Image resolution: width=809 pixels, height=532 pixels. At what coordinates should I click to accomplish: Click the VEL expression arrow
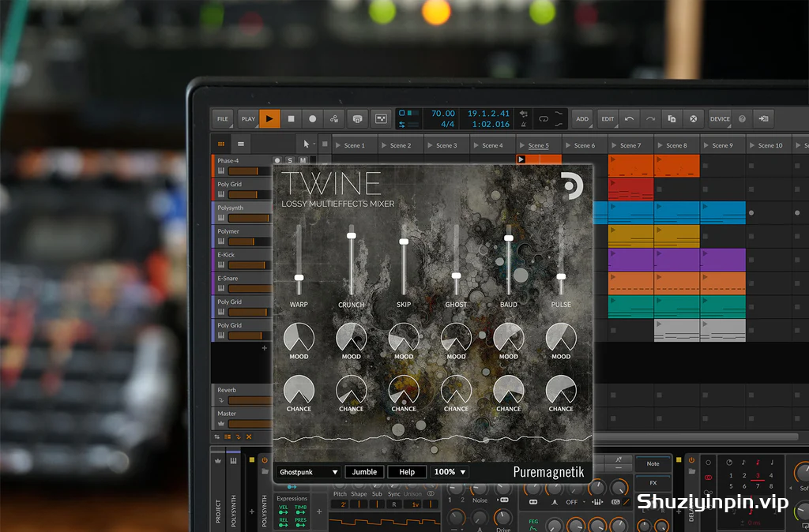coord(284,511)
